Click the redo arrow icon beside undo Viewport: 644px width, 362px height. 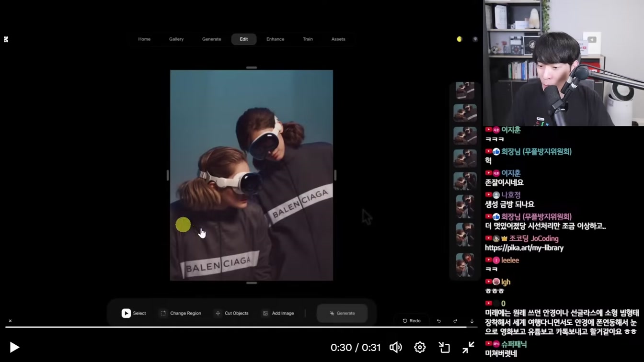[455, 321]
